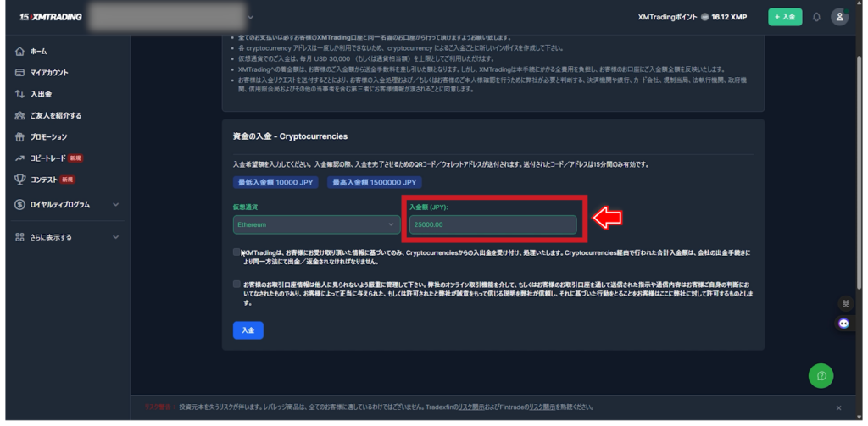Open the user profile avatar icon
868x426 pixels.
point(839,17)
